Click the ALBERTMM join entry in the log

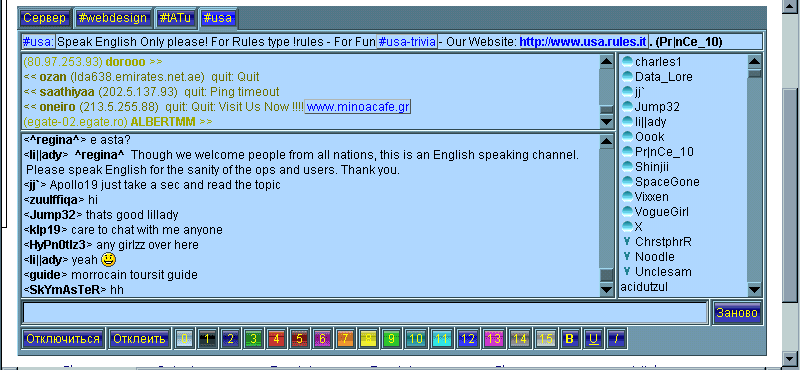coord(118,122)
